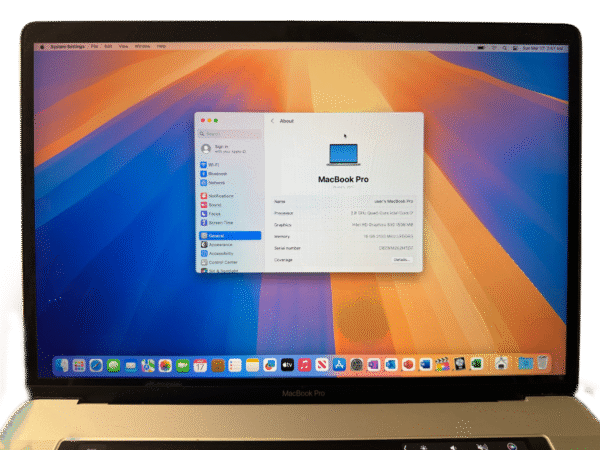This screenshot has width=600, height=450.
Task: Open the Window menu
Action: [x=142, y=46]
